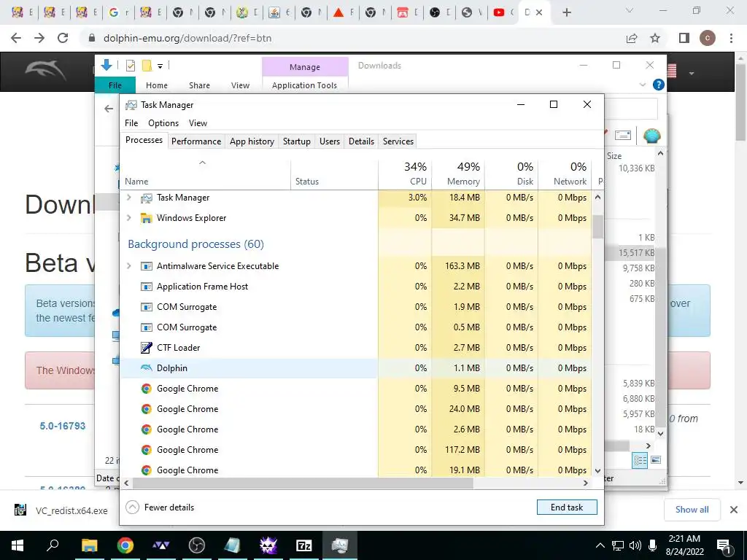Bookmark this page with the star icon
Viewport: 747px width, 560px height.
coord(656,38)
